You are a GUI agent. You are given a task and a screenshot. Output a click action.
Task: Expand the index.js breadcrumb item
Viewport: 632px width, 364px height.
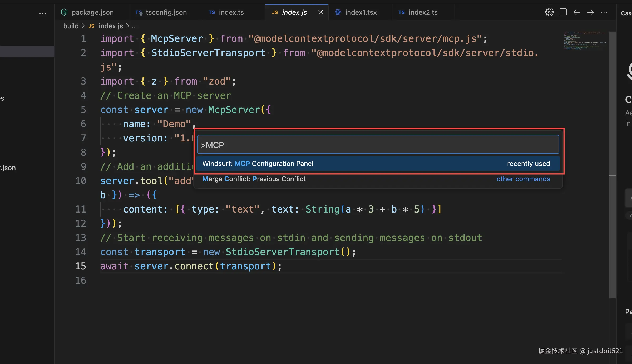point(111,26)
